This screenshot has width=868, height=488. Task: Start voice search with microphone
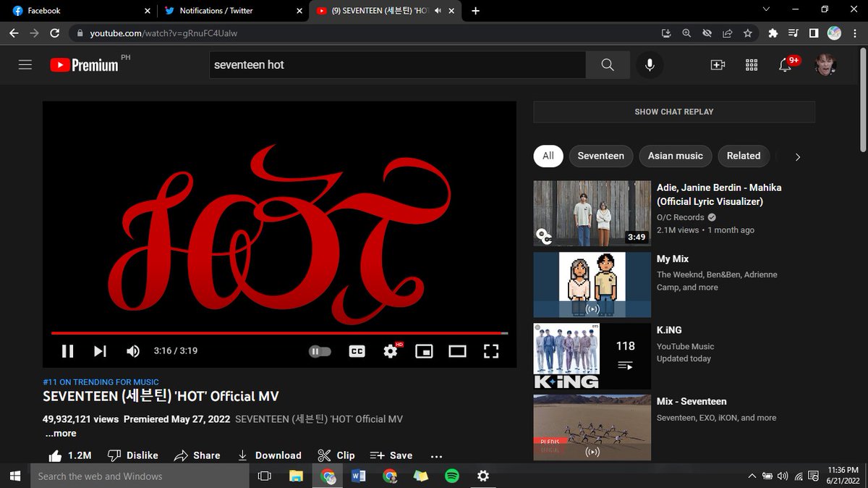(x=650, y=64)
